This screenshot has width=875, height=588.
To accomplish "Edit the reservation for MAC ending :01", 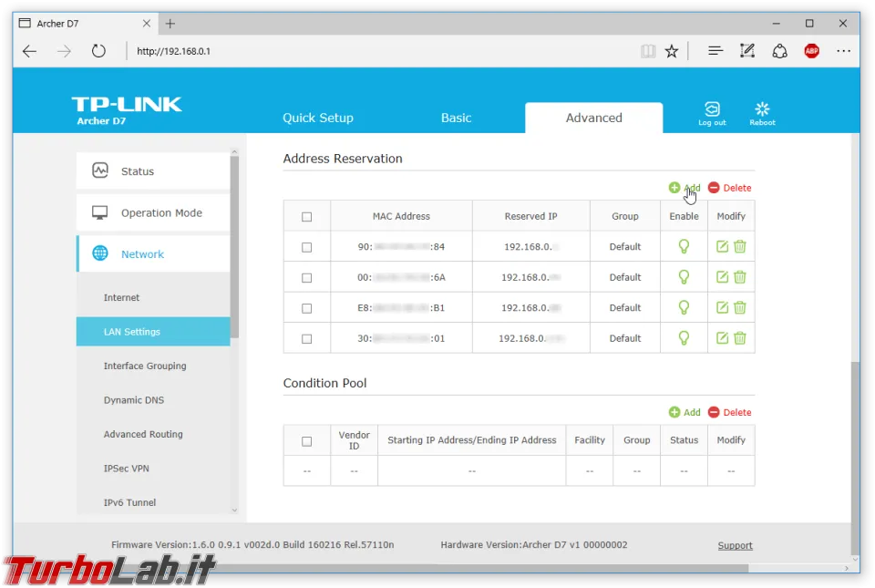I will pos(722,337).
